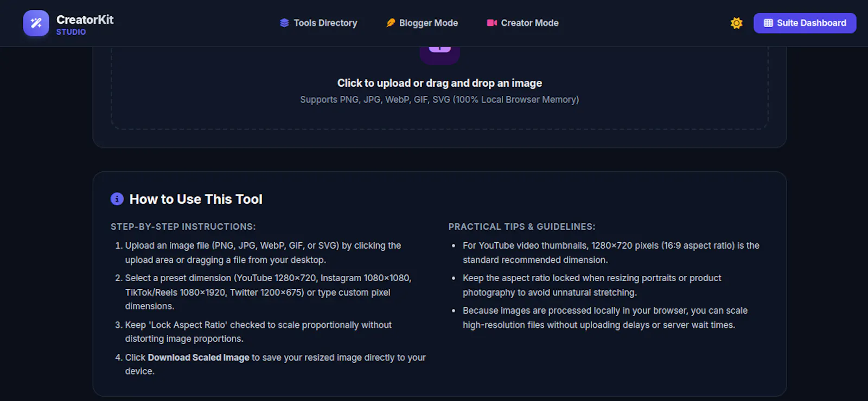
Task: Click the 'How to Use This Tool' heading
Action: pos(196,199)
